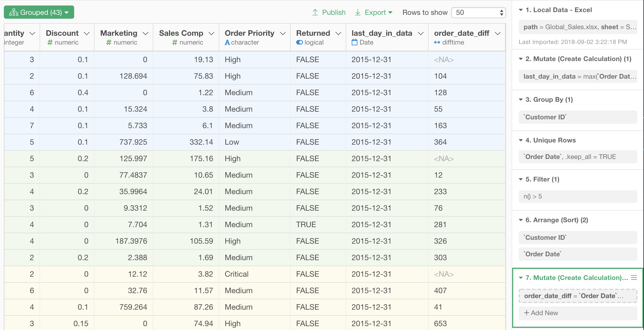Collapse step 2 Mutate (Create Calculation)

[x=521, y=59]
